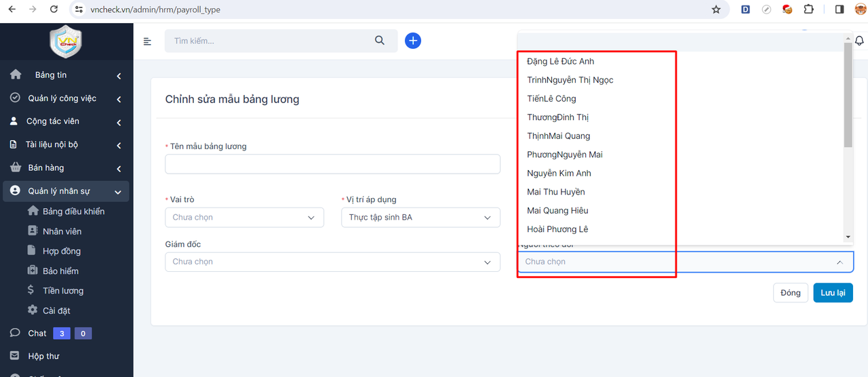Open browser side panel icon
Screen dimensions: 868x377
coord(839,9)
